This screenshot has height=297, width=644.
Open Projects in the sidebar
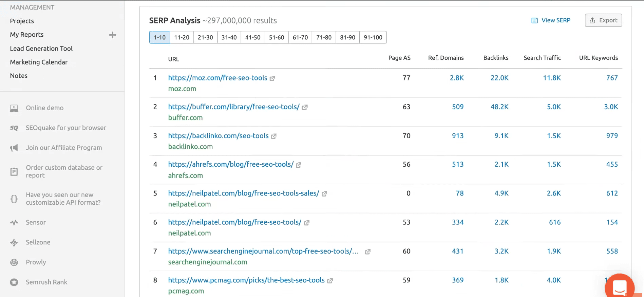[22, 21]
